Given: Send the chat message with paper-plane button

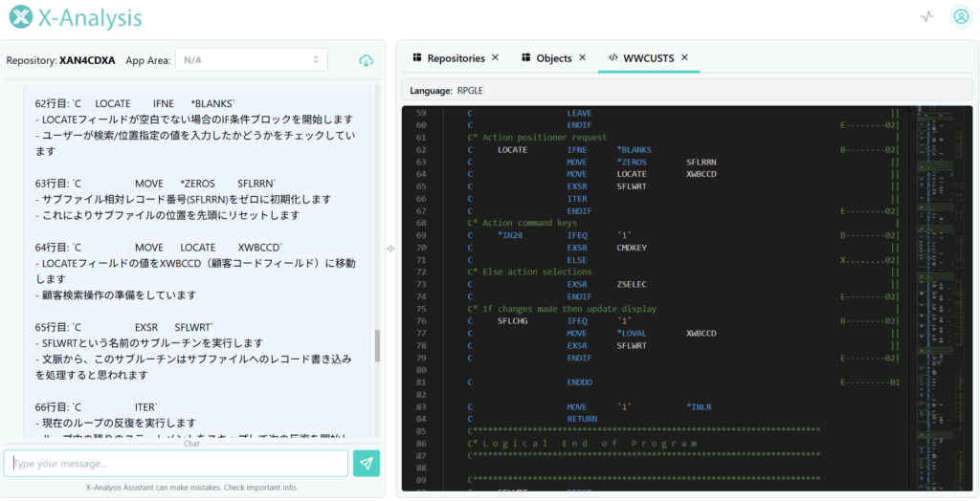Looking at the screenshot, I should [367, 464].
